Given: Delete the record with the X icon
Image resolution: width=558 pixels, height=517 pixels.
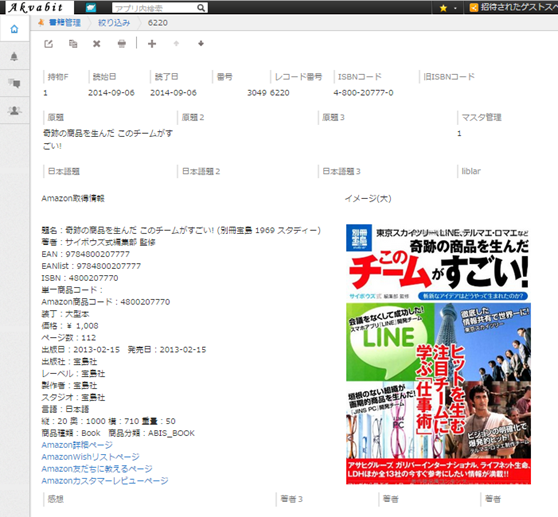Looking at the screenshot, I should tap(96, 44).
